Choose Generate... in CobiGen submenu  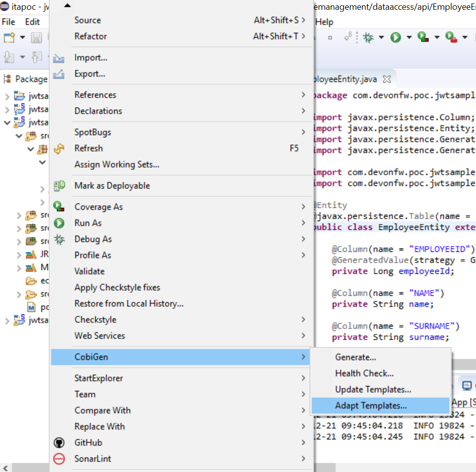point(355,357)
